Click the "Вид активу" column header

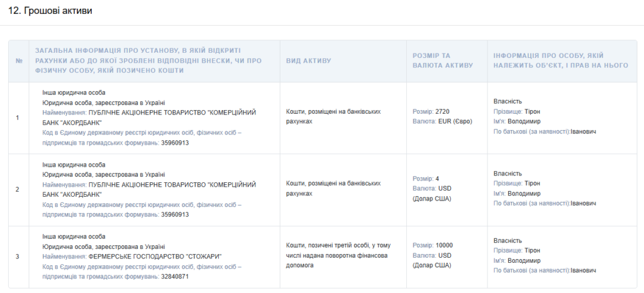point(308,60)
